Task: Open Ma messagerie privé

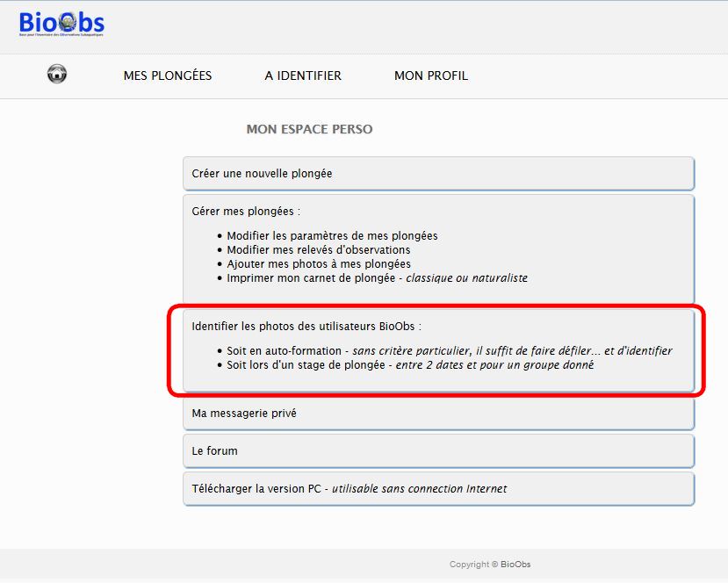Action: (439, 414)
